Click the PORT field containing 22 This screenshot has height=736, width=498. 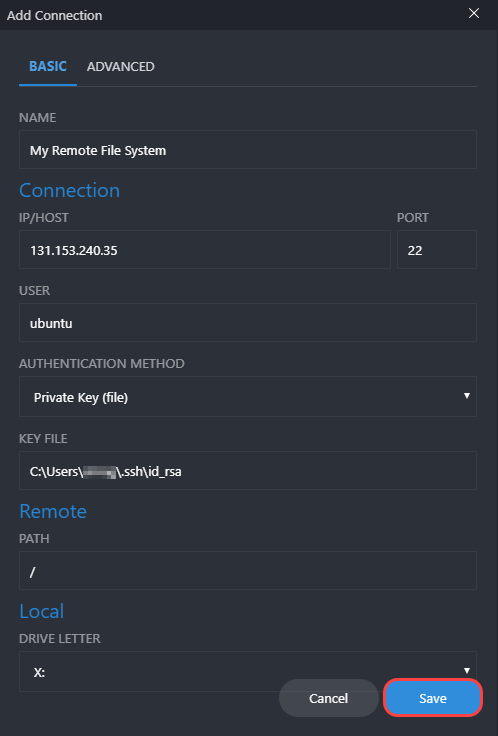(437, 249)
